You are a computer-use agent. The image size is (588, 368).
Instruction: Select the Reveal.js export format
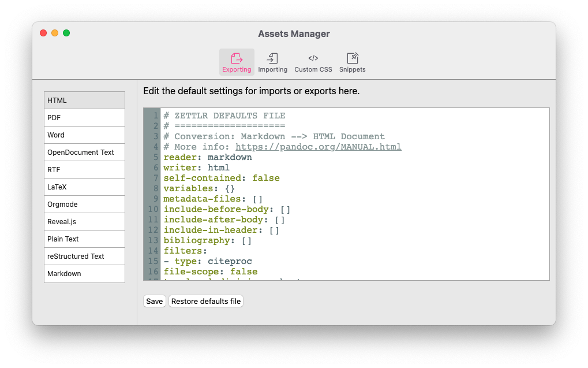[84, 221]
